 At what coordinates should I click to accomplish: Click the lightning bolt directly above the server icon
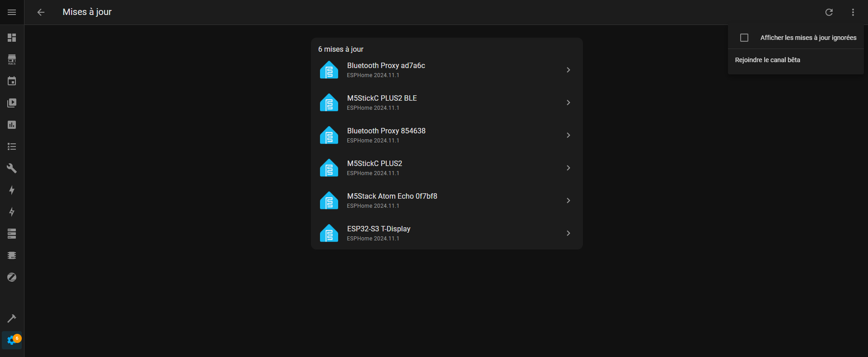tap(12, 212)
